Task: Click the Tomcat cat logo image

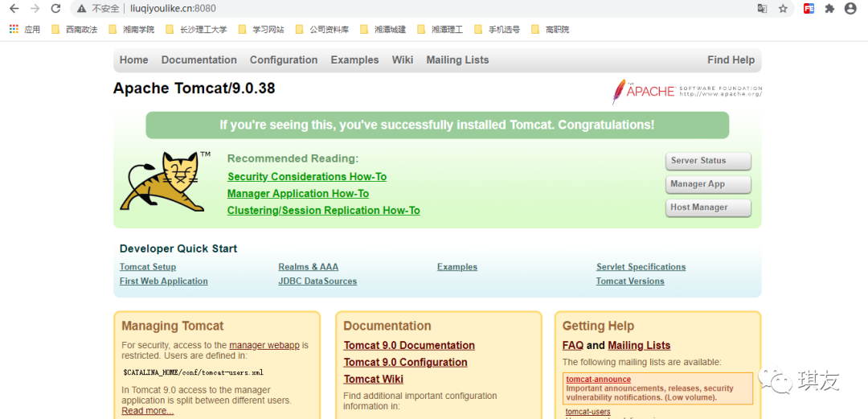Action: point(165,181)
